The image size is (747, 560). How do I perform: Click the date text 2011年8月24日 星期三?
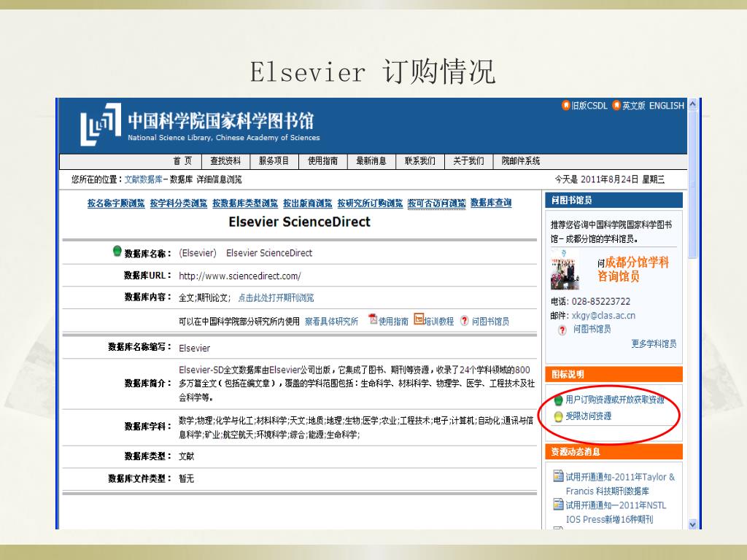622,179
